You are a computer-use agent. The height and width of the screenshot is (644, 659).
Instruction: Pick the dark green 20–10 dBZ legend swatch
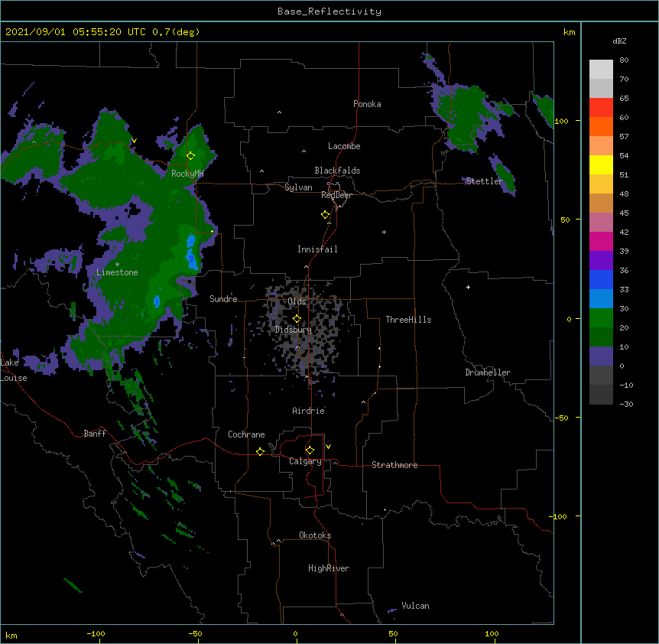point(601,337)
